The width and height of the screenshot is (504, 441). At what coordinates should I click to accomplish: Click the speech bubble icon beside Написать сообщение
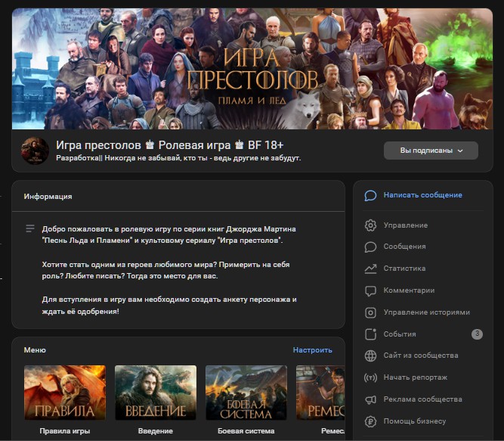pyautogui.click(x=370, y=195)
